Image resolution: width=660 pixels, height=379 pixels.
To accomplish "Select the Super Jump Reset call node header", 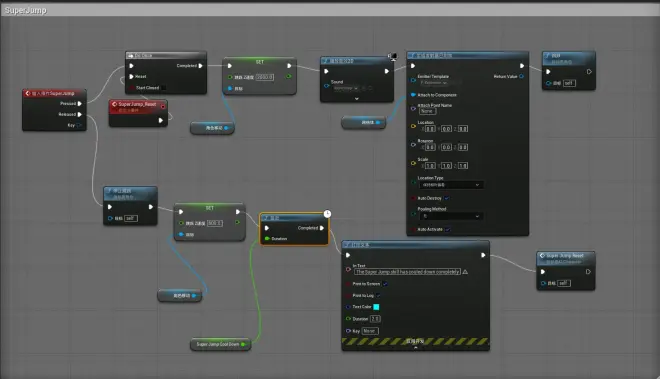I will (x=566, y=258).
